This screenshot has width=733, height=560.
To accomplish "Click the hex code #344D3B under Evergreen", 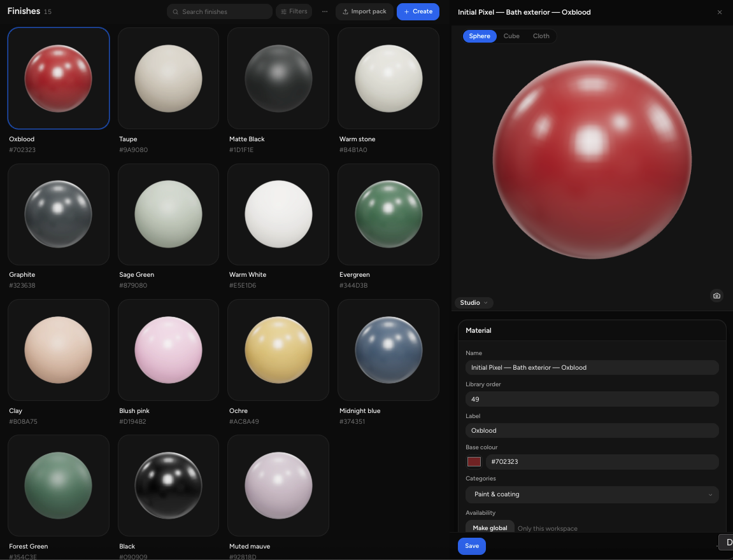I will (353, 285).
